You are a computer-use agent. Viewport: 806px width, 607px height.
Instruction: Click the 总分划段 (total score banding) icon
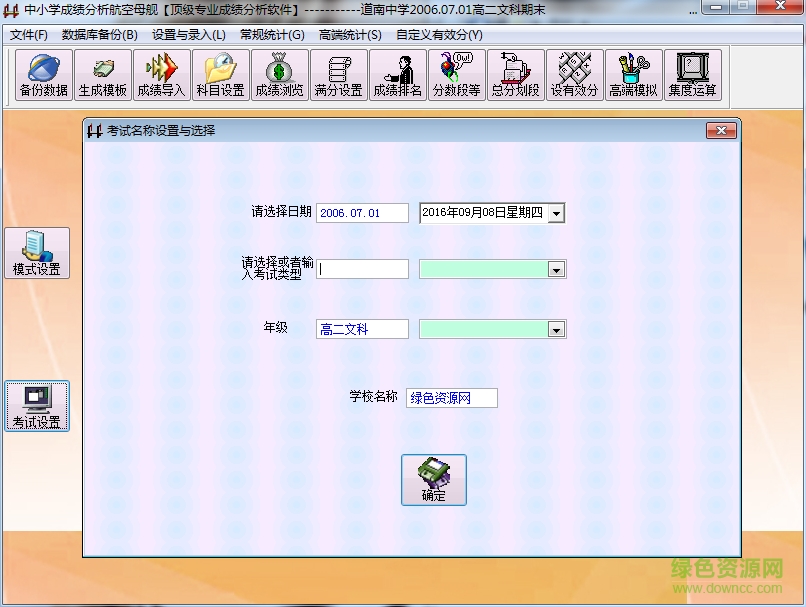pyautogui.click(x=515, y=74)
